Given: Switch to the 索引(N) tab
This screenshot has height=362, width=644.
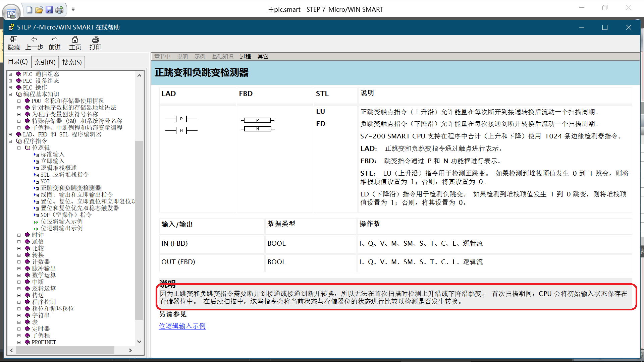Looking at the screenshot, I should 45,62.
